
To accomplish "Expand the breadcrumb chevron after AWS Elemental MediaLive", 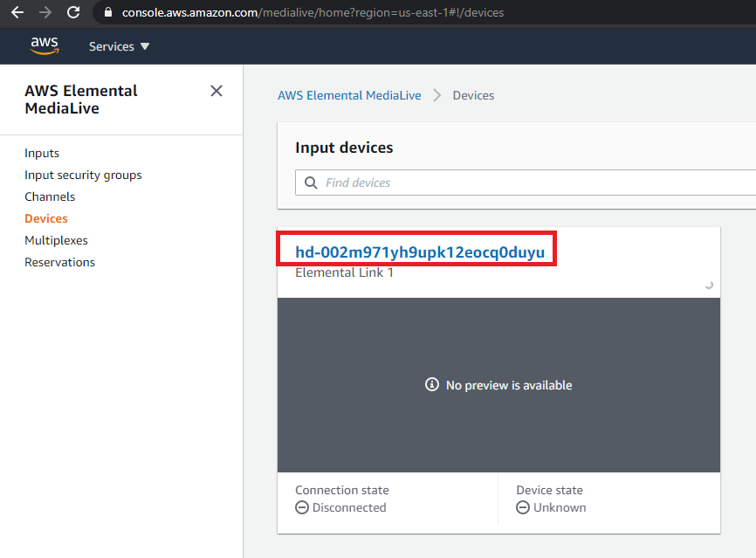I will [x=435, y=95].
